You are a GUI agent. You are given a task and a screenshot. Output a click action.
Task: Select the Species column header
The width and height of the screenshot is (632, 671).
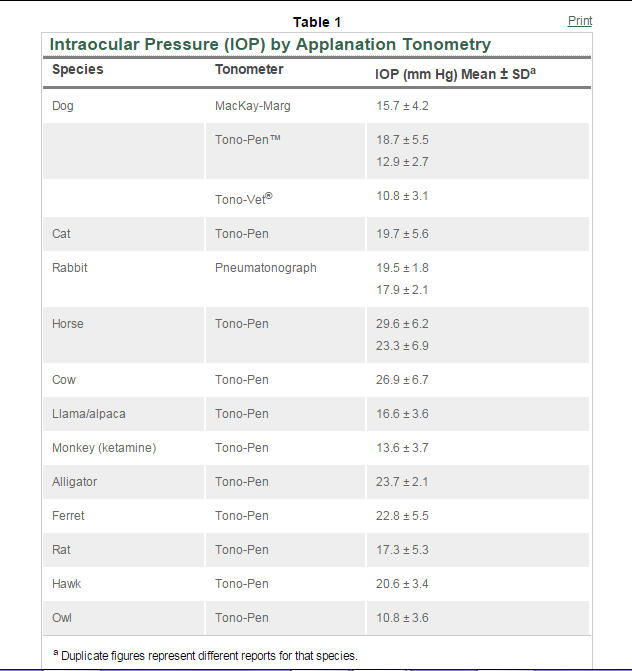click(x=78, y=70)
